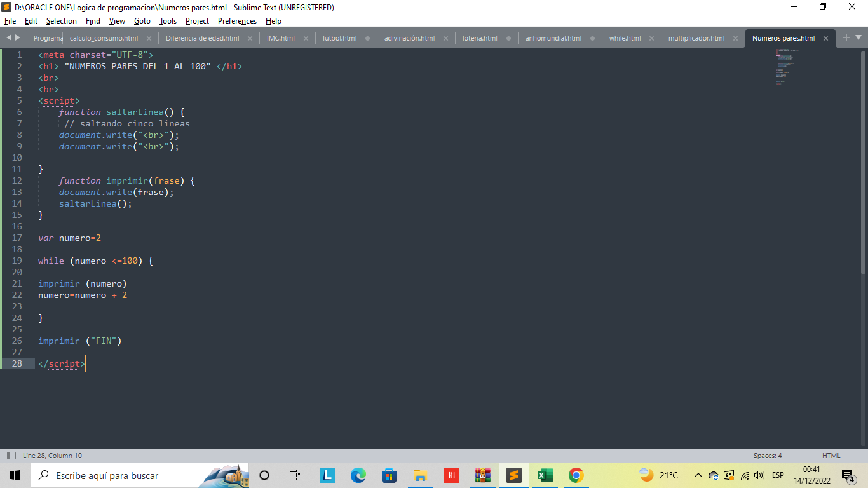The image size is (868, 488).
Task: Open the Preferences menu
Action: pos(237,21)
